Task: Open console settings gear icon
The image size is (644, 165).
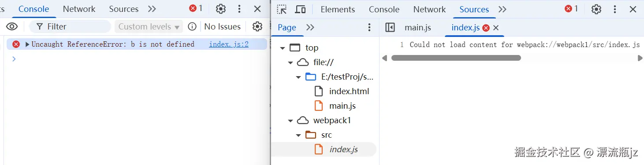Action: coord(257,26)
